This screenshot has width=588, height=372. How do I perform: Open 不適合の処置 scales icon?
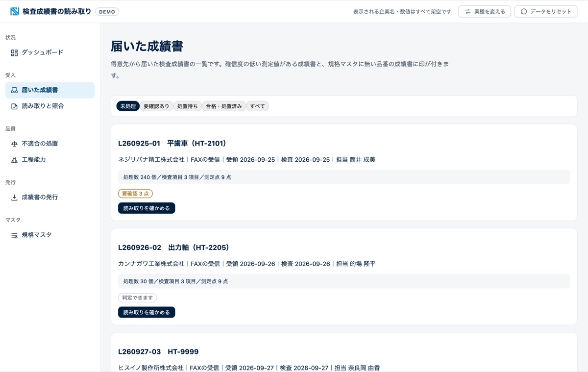pyautogui.click(x=14, y=144)
